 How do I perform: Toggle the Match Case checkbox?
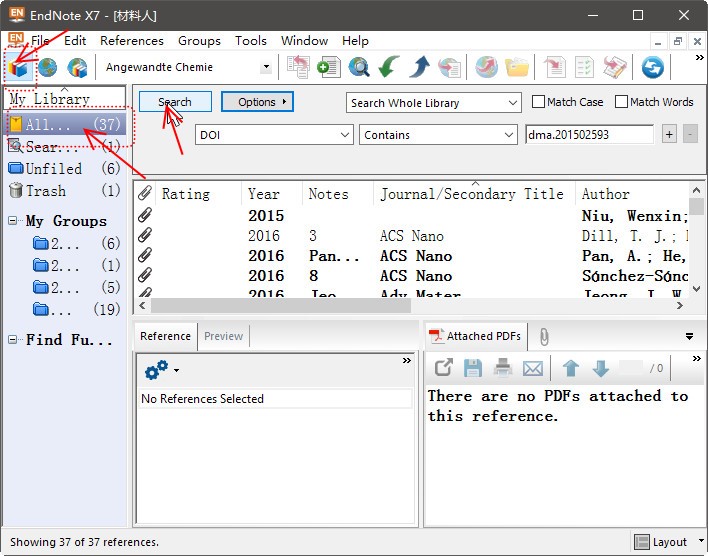coord(538,102)
